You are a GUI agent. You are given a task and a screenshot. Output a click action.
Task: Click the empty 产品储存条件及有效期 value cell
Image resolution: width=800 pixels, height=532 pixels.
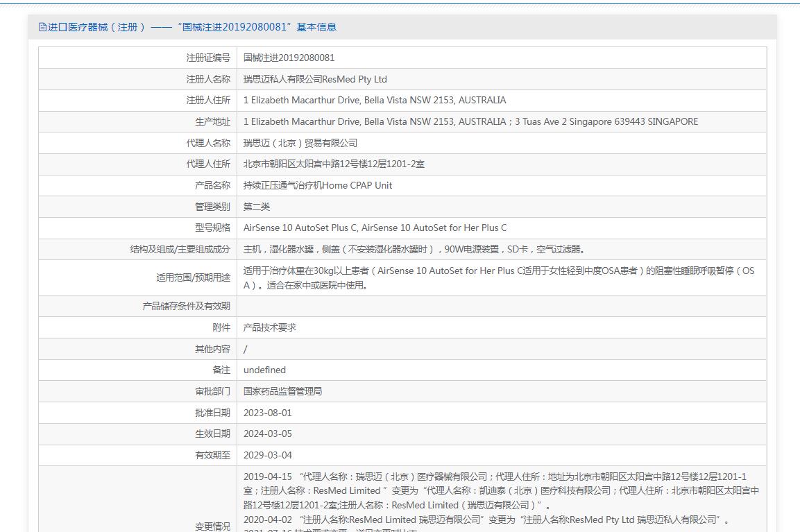coord(501,306)
